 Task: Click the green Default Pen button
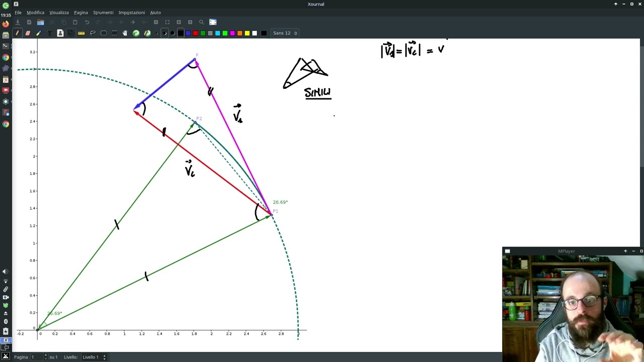(136, 33)
